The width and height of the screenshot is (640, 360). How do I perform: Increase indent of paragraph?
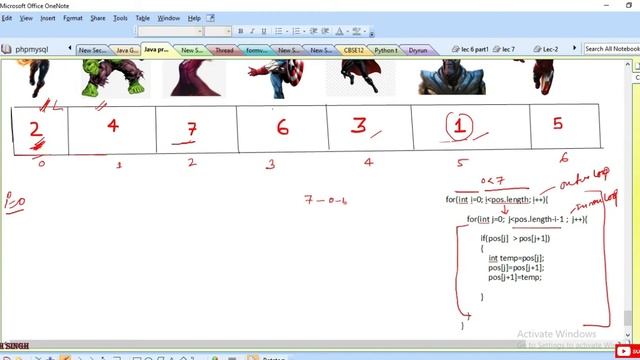325,31
